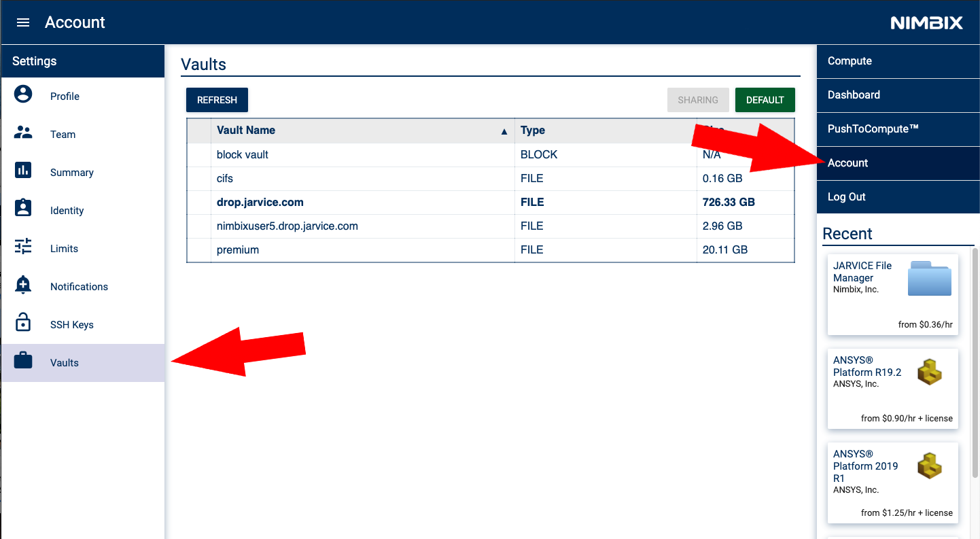Image resolution: width=980 pixels, height=539 pixels.
Task: Go to Compute in the right menu
Action: click(898, 60)
